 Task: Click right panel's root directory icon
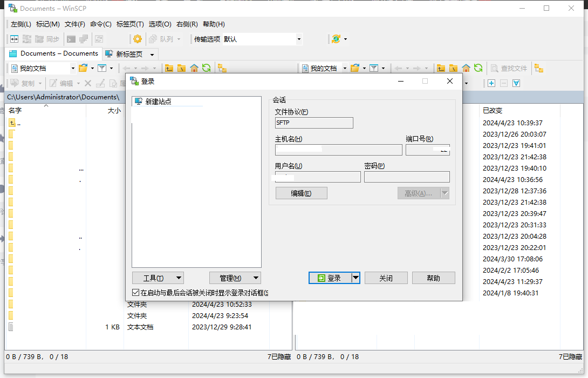[454, 68]
